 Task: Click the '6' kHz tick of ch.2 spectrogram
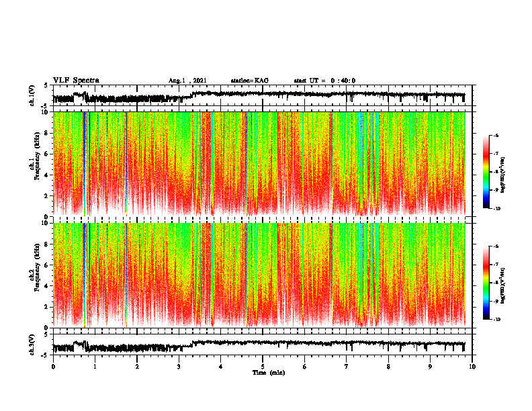[x=47, y=265]
